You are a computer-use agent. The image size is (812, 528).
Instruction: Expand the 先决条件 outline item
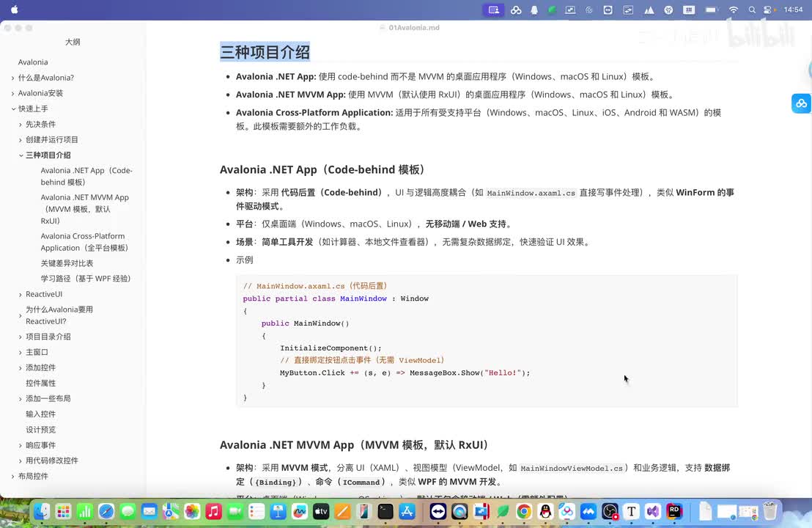pos(21,125)
